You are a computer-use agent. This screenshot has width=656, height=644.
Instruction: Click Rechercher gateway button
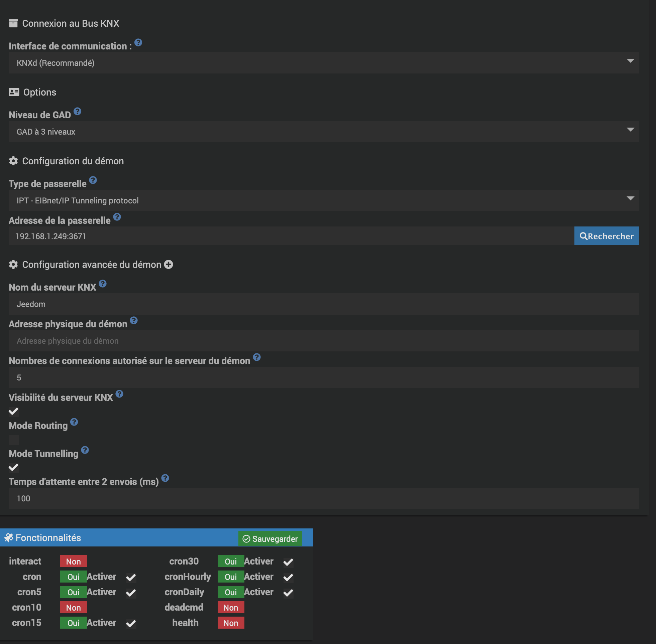pos(606,236)
